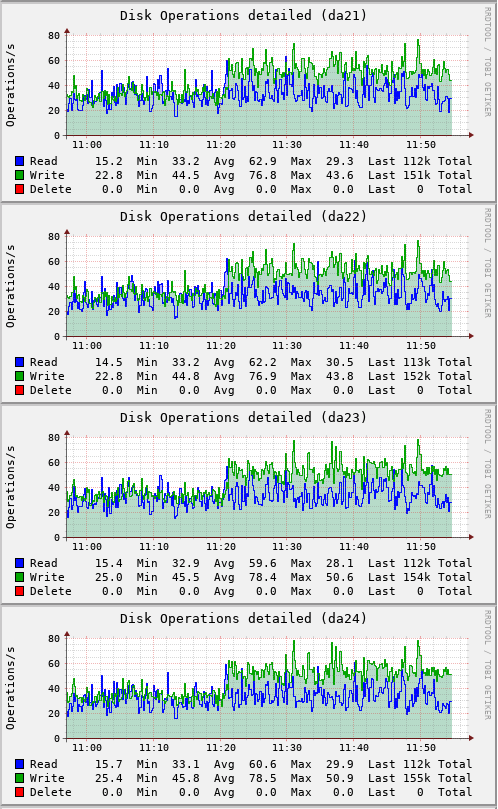Viewport: 498px width, 809px height.
Task: Click the 'Operations/s' axis label on da21 graph
Action: coord(10,86)
